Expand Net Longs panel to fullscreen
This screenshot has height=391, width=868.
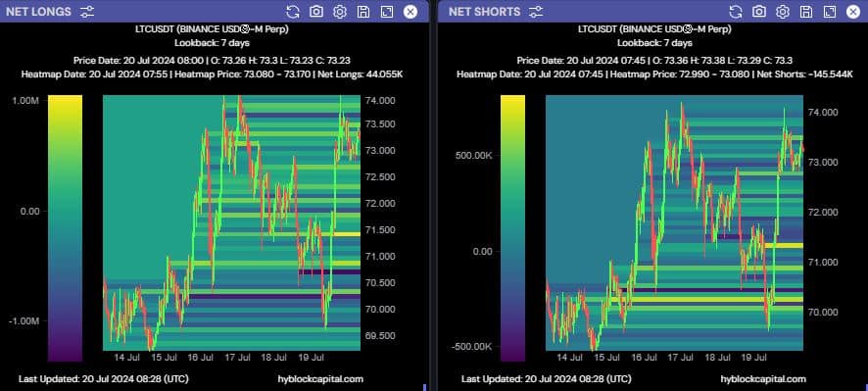pos(387,12)
